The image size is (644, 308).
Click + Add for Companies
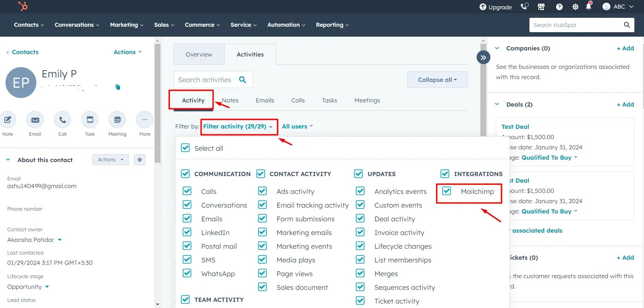click(x=625, y=48)
